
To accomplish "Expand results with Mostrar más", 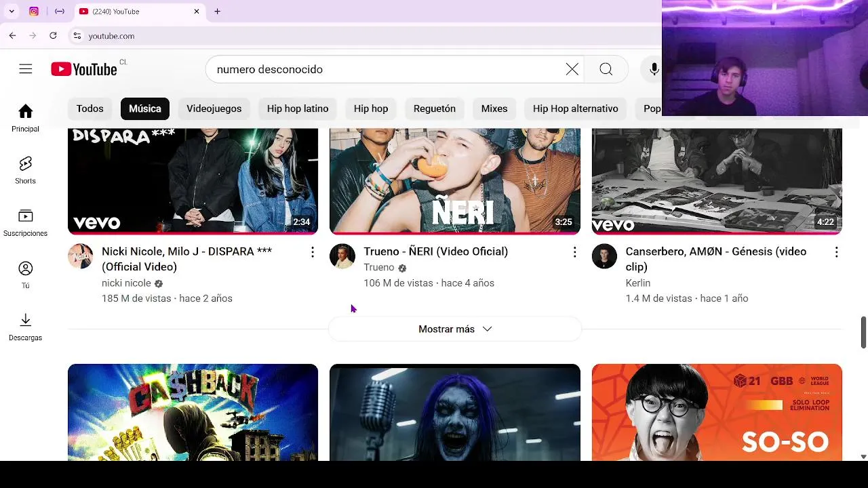I will coord(455,329).
